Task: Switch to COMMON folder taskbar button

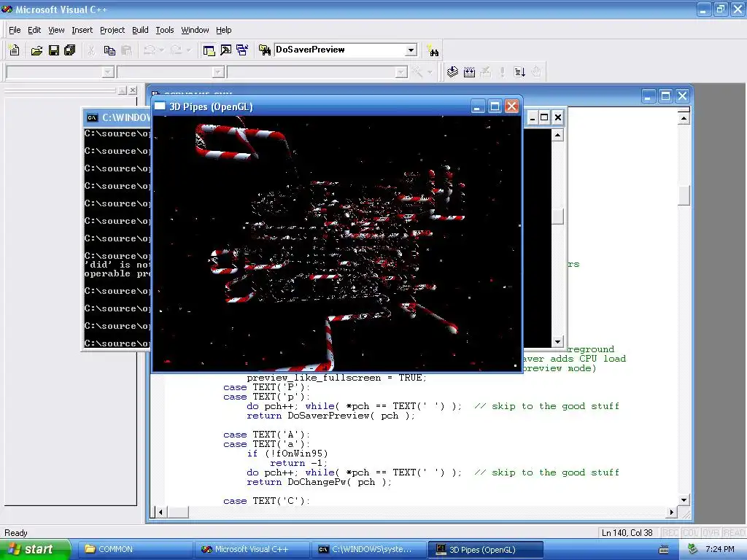Action: click(133, 549)
